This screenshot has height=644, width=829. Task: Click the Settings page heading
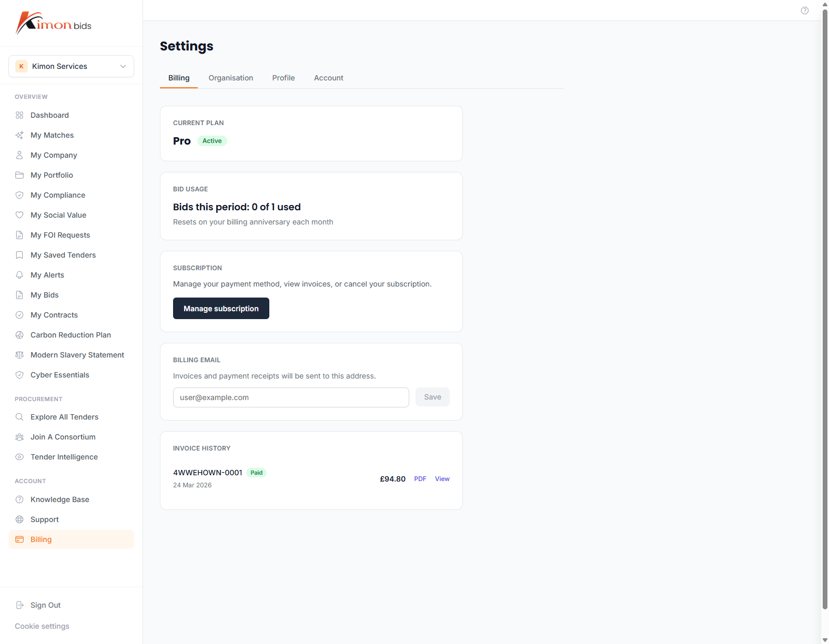pyautogui.click(x=187, y=46)
